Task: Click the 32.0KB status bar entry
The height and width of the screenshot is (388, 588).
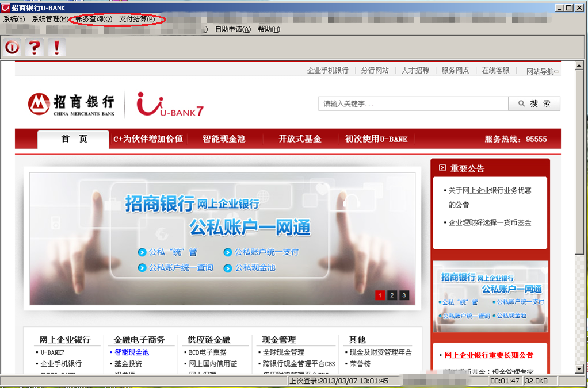Action: (536, 381)
